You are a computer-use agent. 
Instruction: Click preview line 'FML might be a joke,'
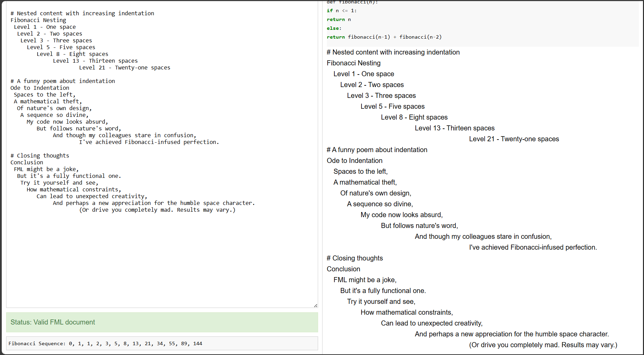pos(365,280)
